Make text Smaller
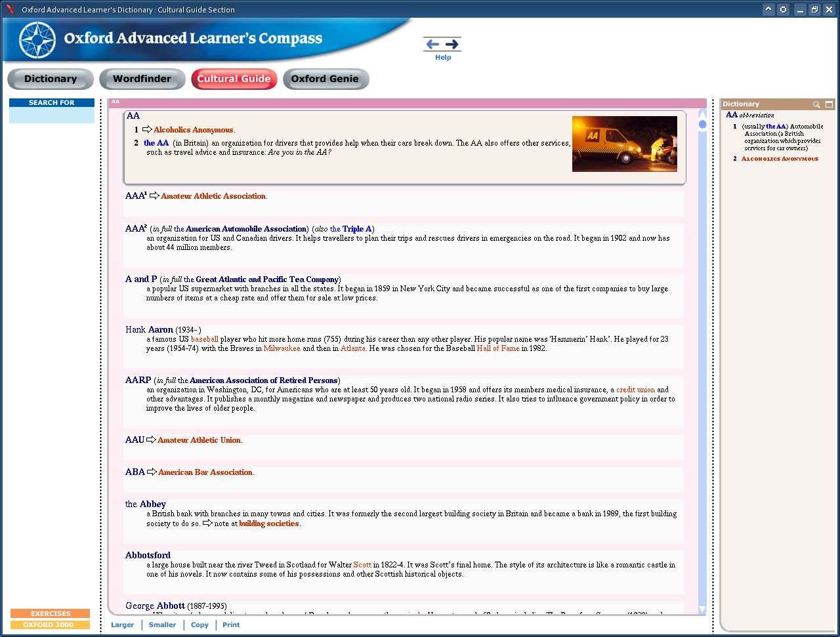Image resolution: width=840 pixels, height=637 pixels. coord(162,625)
